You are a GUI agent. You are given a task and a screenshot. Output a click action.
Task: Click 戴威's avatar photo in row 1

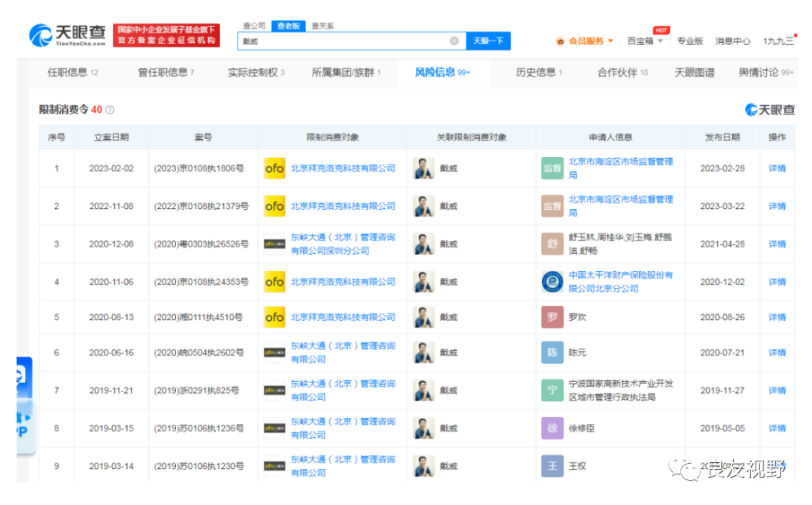(423, 168)
